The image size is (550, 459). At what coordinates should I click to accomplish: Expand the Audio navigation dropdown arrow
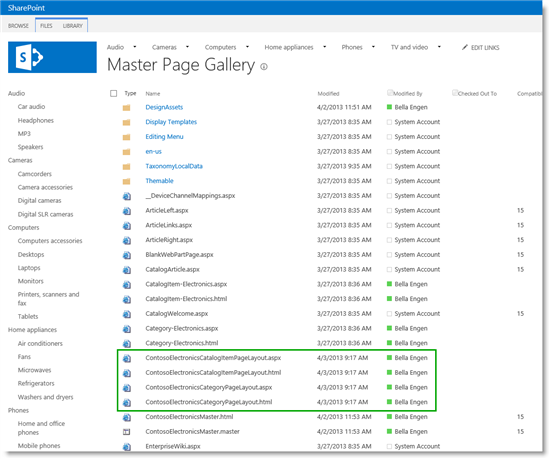tap(135, 47)
